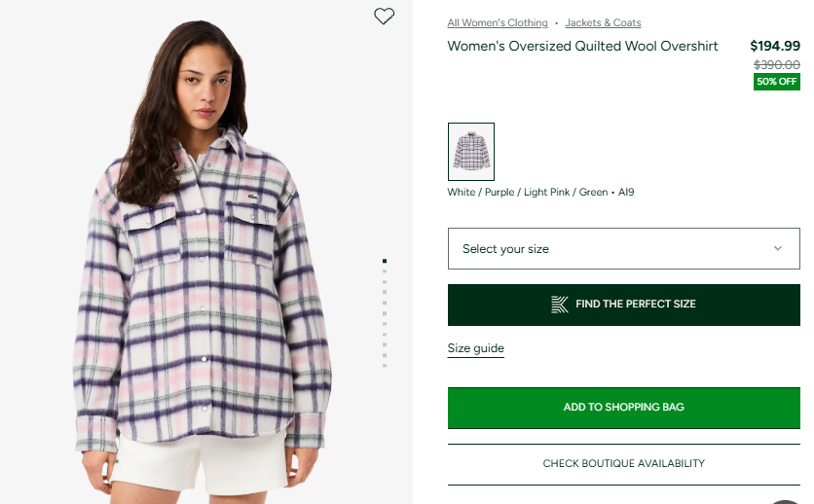
Task: Select the first active image pagination dot
Action: (x=385, y=261)
